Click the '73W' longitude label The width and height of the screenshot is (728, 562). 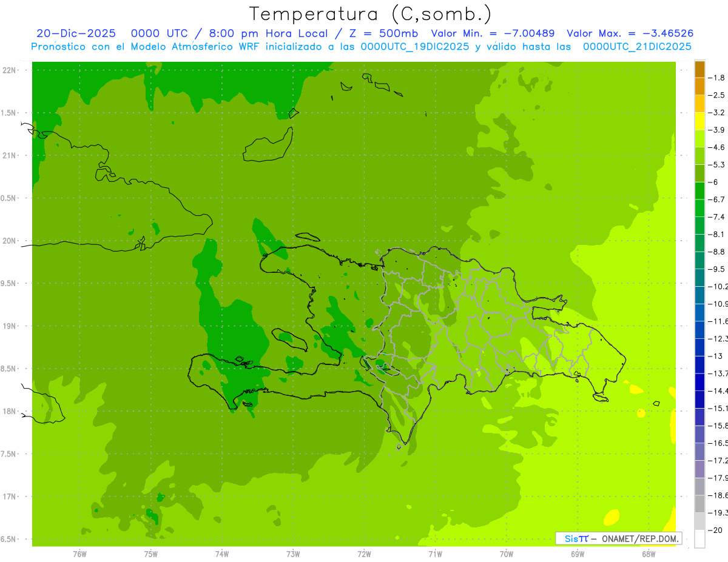pos(293,554)
